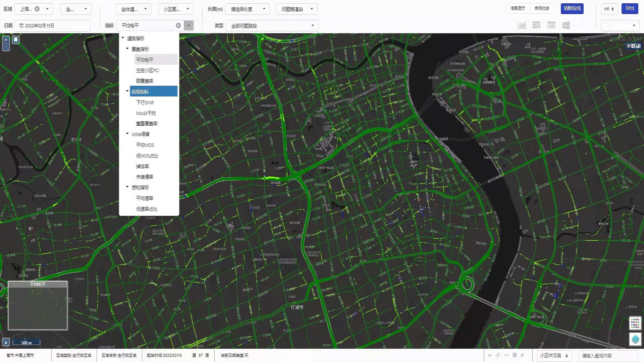Collapse the 感知指标 tree node

pos(127,187)
